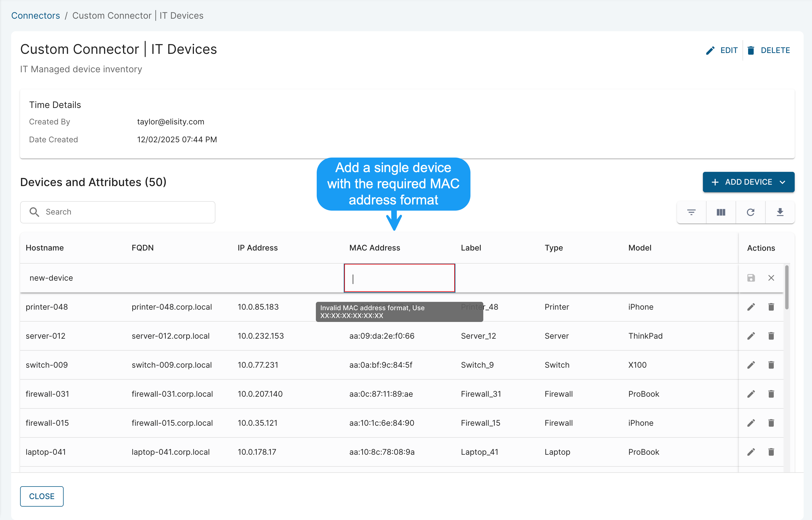The image size is (812, 520).
Task: Click the ThinkPad model cell
Action: pyautogui.click(x=645, y=336)
